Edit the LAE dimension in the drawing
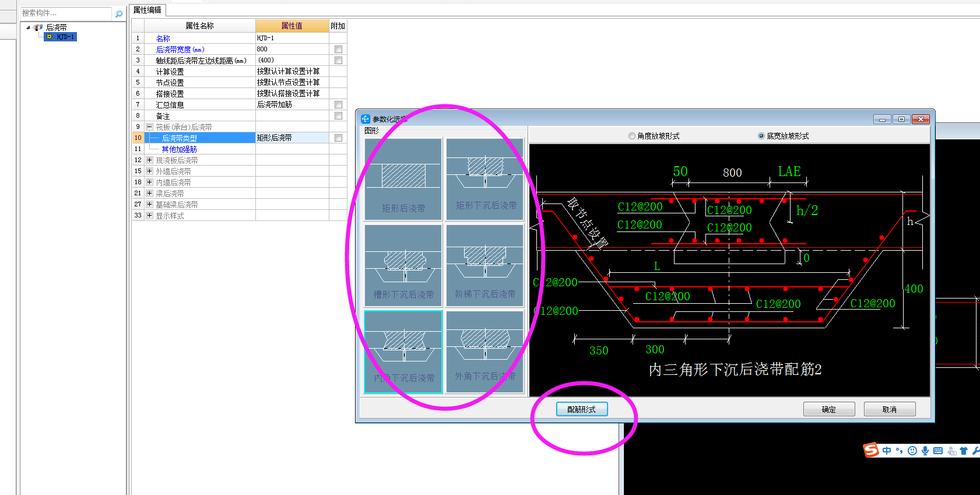 (x=789, y=171)
